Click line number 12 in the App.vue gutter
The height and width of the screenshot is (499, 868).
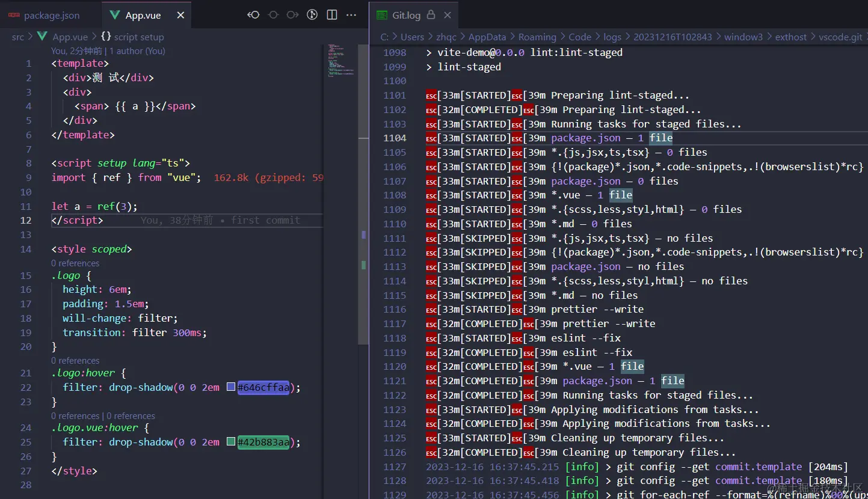click(25, 220)
